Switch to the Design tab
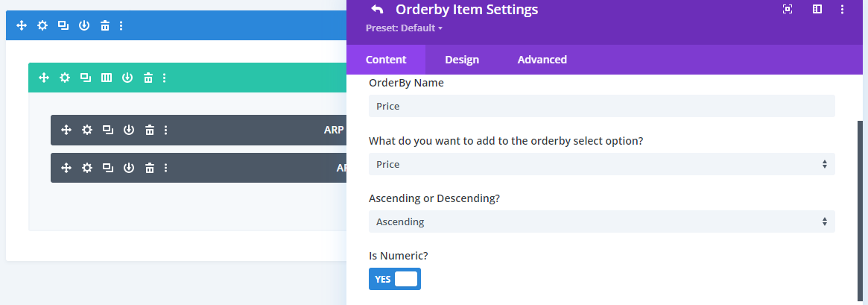Screen dimensions: 868x305 462,60
